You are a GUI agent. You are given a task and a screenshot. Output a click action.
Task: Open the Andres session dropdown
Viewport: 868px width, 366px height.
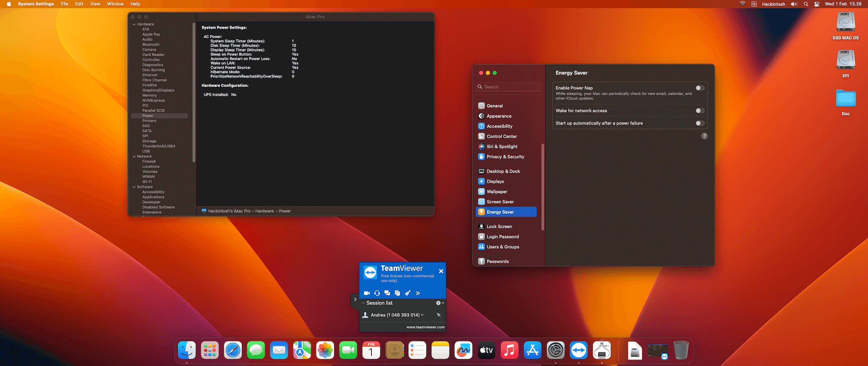[x=422, y=315]
